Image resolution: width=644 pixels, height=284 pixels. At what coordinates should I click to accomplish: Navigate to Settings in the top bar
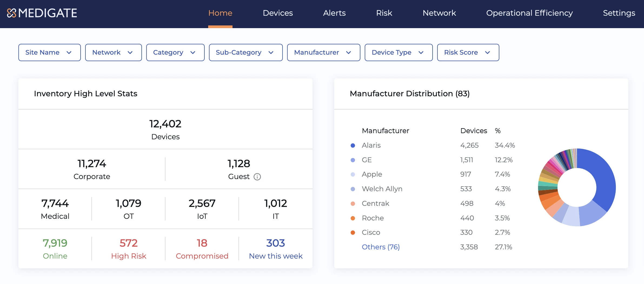coord(619,13)
